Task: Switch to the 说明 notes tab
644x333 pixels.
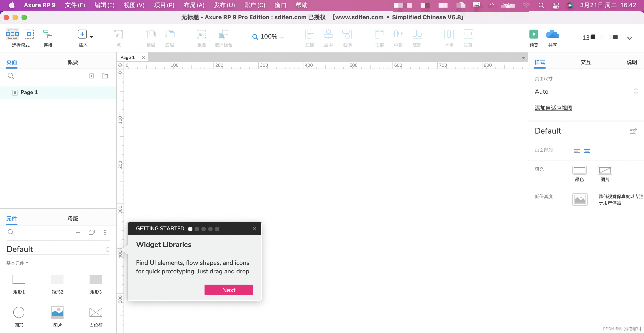Action: tap(632, 62)
